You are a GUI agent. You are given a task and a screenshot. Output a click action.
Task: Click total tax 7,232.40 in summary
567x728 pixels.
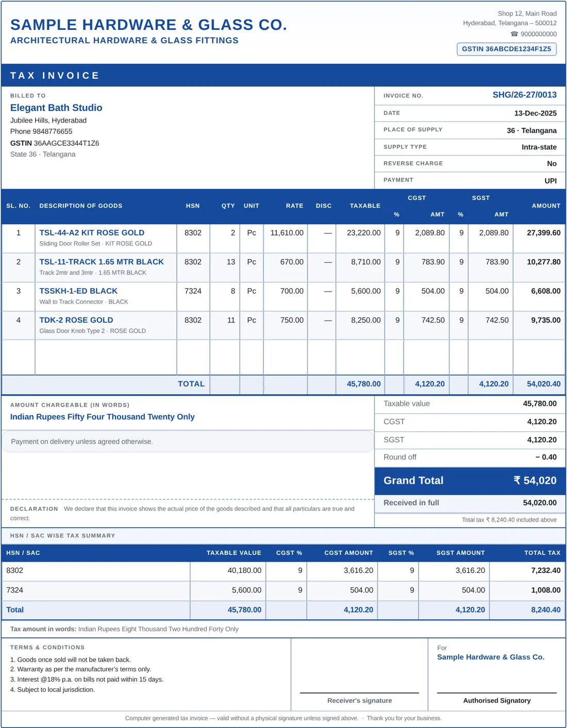(546, 571)
